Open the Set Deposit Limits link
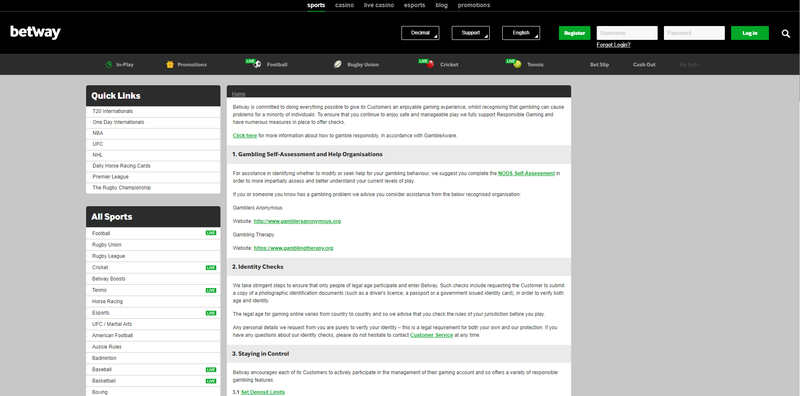 tap(263, 392)
